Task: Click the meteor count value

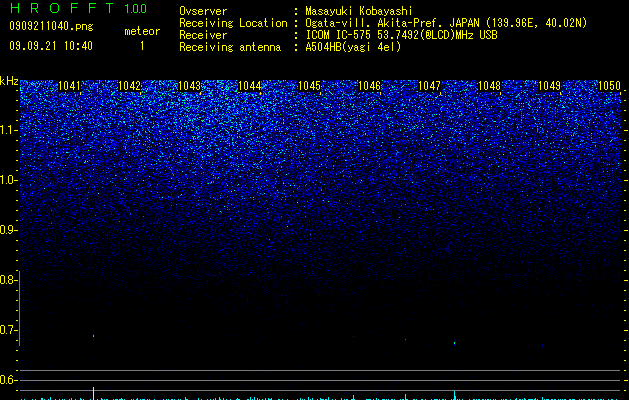Action: (142, 46)
